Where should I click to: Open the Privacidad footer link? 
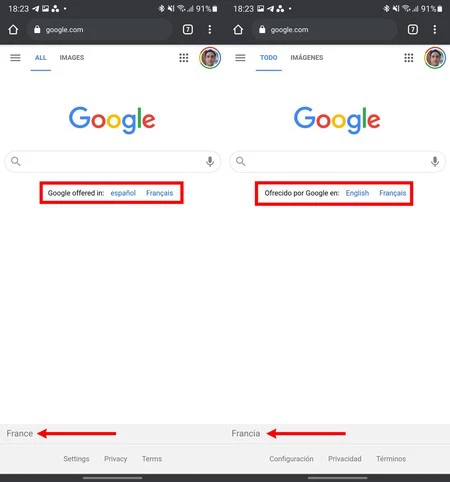tap(345, 459)
